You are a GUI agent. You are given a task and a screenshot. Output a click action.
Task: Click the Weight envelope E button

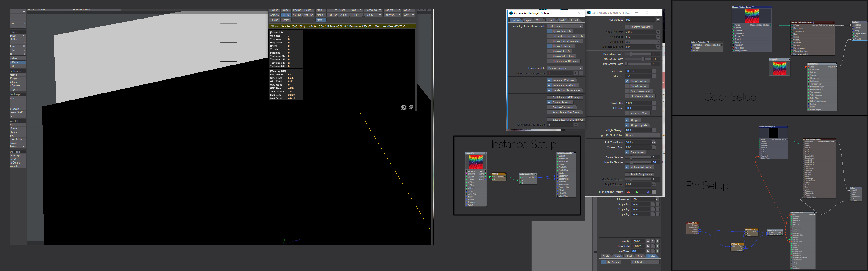click(x=652, y=241)
